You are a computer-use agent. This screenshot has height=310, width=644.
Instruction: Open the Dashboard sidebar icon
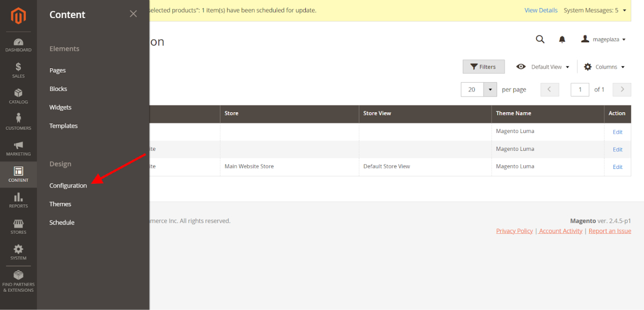click(18, 45)
